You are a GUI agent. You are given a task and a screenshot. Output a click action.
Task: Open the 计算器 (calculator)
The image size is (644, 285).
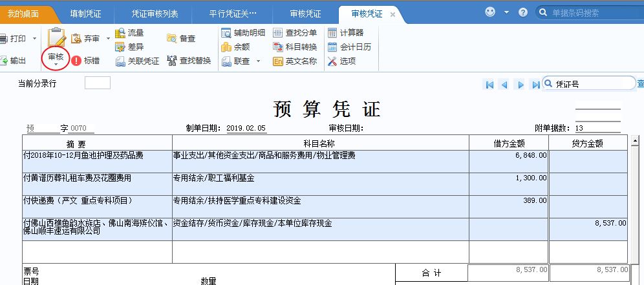[x=345, y=33]
